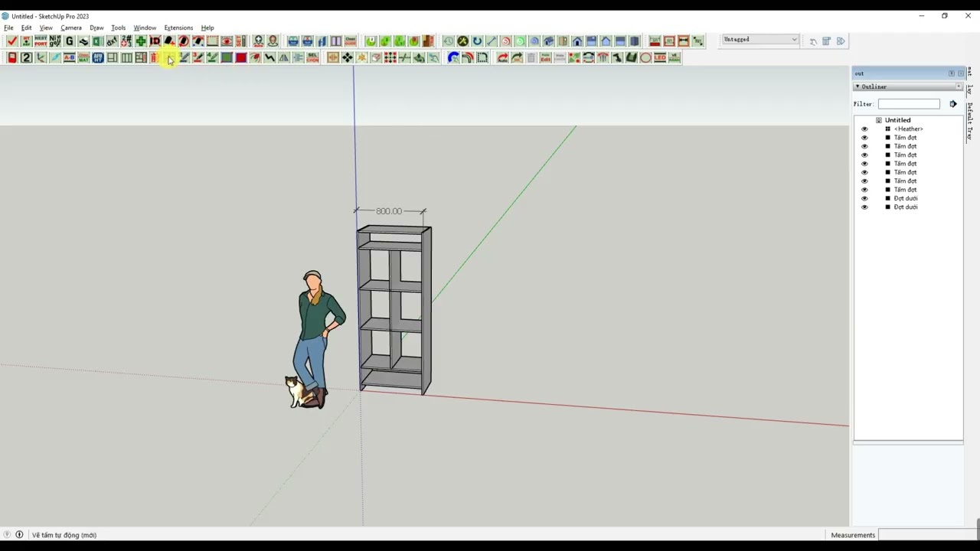Click the 800.00 dimension label
The height and width of the screenshot is (551, 980).
pos(388,211)
